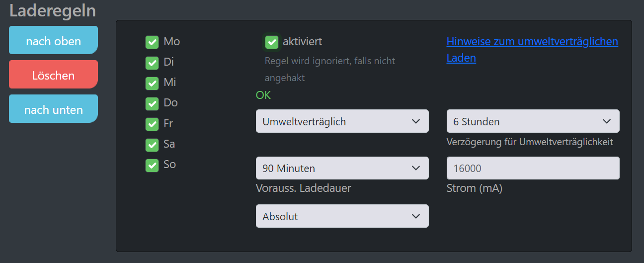644x263 pixels.
Task: Uncheck the Sa weekday checkbox
Action: point(152,145)
